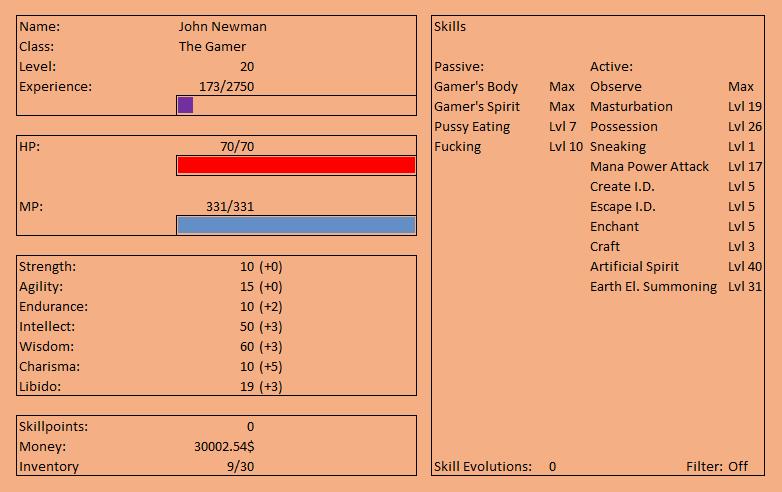Screen dimensions: 782x492
Task: Click the 'Skill Evolutions:' label
Action: (x=483, y=467)
